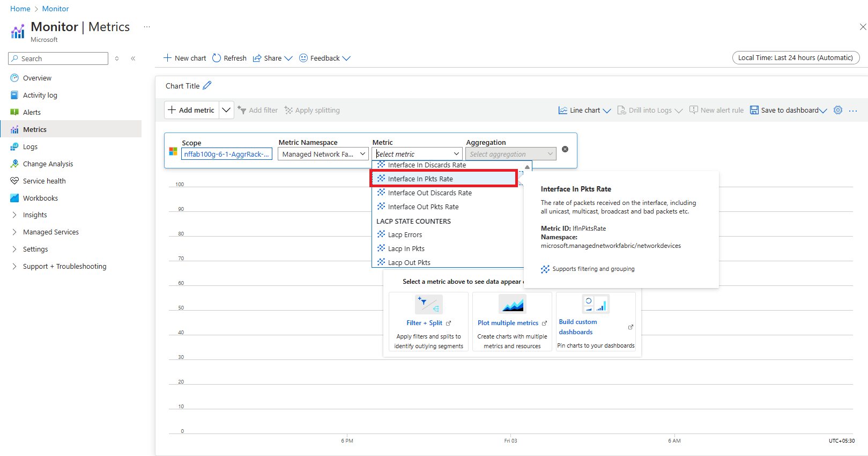The image size is (868, 456).
Task: Open the ellipsis menu next to Monitor Metrics title
Action: tap(147, 26)
